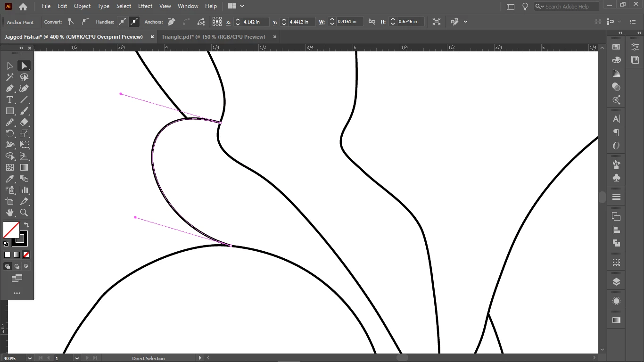Open the Effect menu
The height and width of the screenshot is (362, 644).
145,6
